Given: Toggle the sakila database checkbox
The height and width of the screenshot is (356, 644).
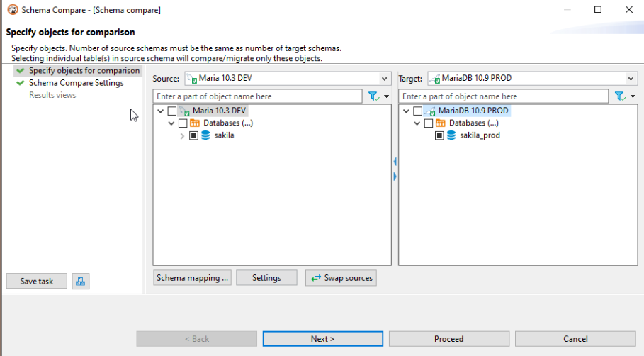Looking at the screenshot, I should [x=193, y=135].
